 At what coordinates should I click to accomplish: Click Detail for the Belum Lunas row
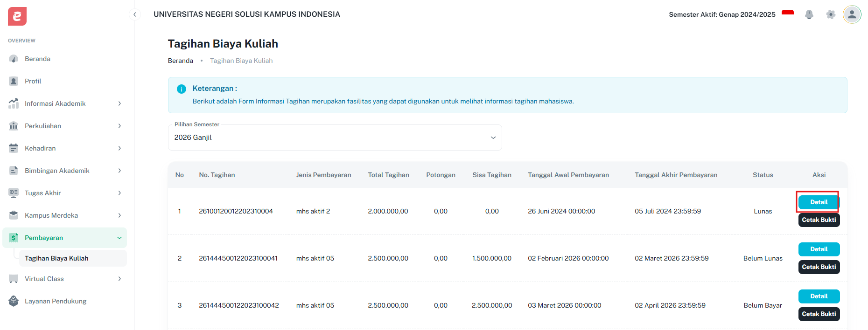[x=819, y=249]
